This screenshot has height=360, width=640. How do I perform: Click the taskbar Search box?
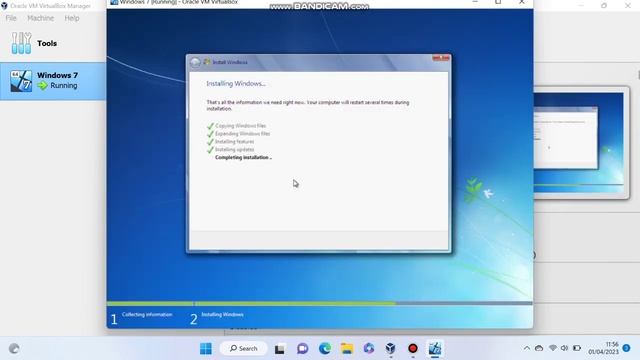244,349
